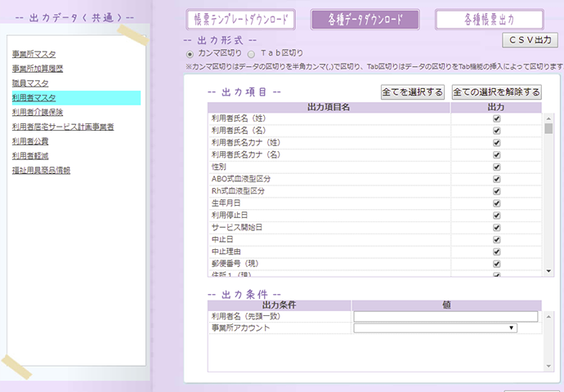The image size is (564, 392).
Task: Click 全てを選択する button
Action: (413, 92)
